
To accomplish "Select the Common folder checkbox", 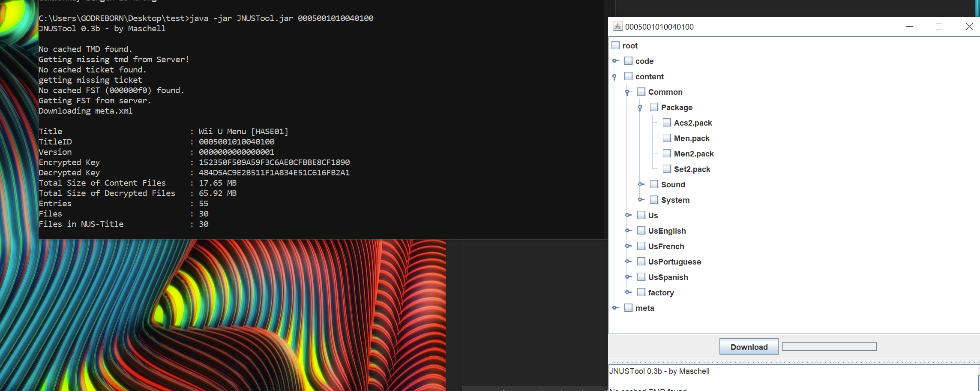I will click(641, 92).
